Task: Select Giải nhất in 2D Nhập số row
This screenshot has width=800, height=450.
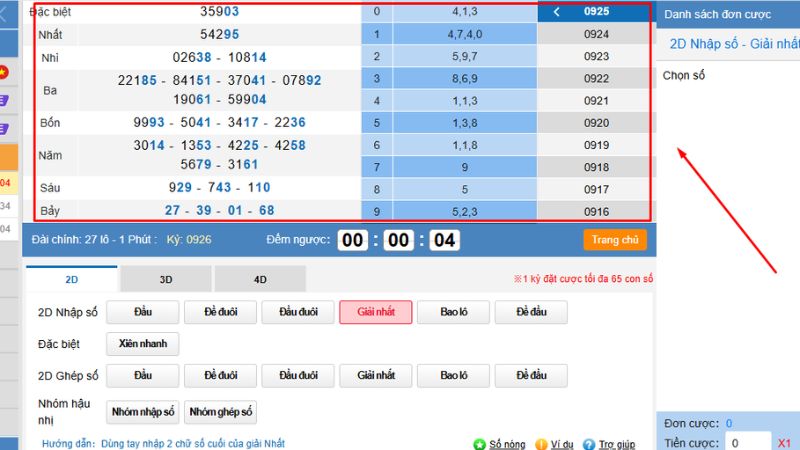Action: [375, 312]
